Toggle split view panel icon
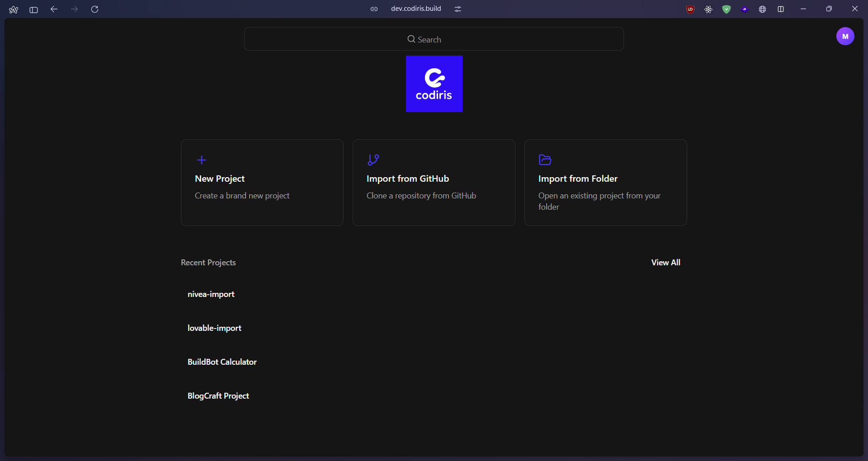Image resolution: width=868 pixels, height=461 pixels. (780, 9)
